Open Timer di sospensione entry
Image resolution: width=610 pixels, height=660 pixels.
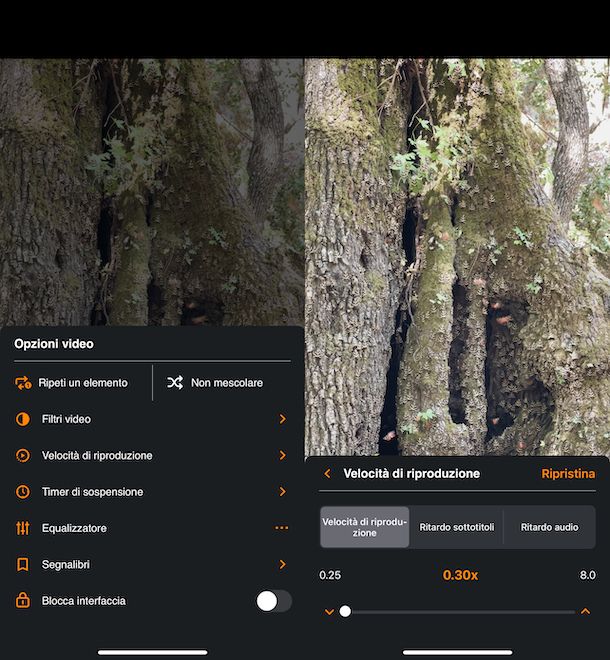152,492
